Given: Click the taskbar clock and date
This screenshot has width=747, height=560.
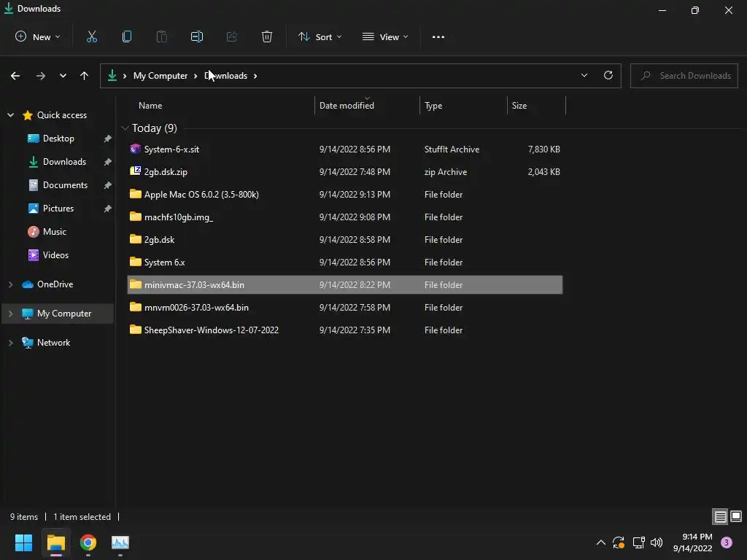Looking at the screenshot, I should point(693,542).
